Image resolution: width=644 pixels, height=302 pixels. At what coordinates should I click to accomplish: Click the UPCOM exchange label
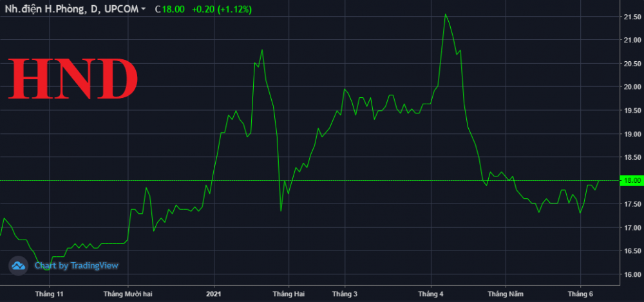click(121, 10)
